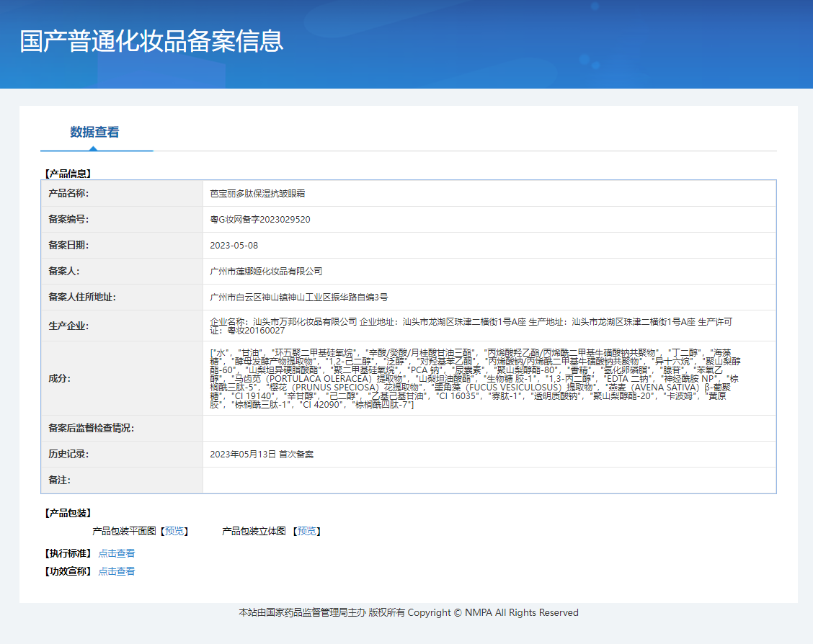Click the 备案人 label
This screenshot has height=644, width=813.
coord(63,271)
